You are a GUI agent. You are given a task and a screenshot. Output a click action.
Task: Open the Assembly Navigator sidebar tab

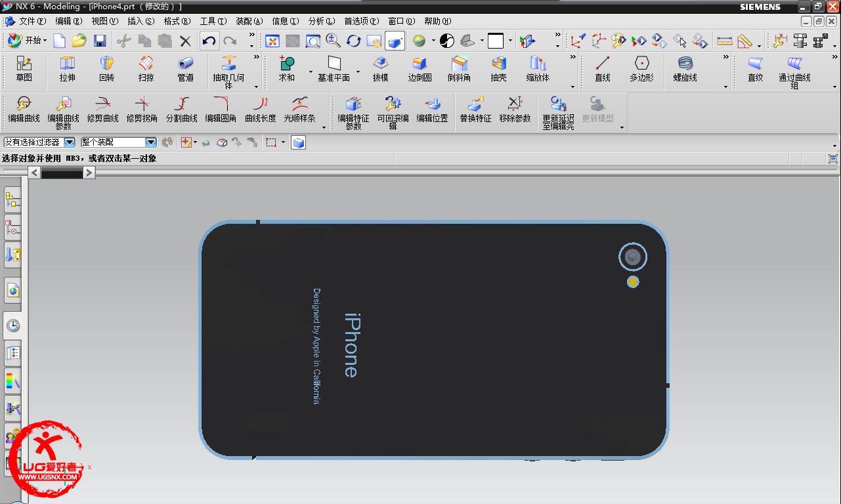click(12, 200)
